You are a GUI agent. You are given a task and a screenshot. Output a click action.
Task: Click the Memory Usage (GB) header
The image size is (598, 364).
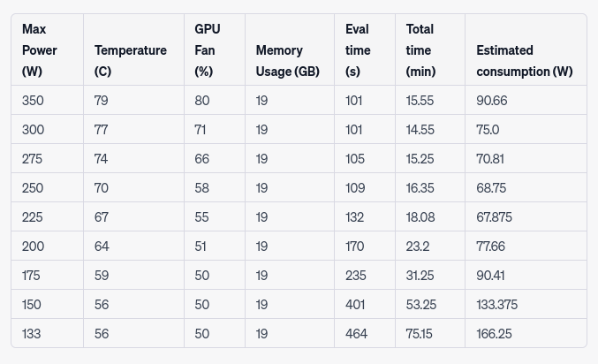tap(287, 61)
